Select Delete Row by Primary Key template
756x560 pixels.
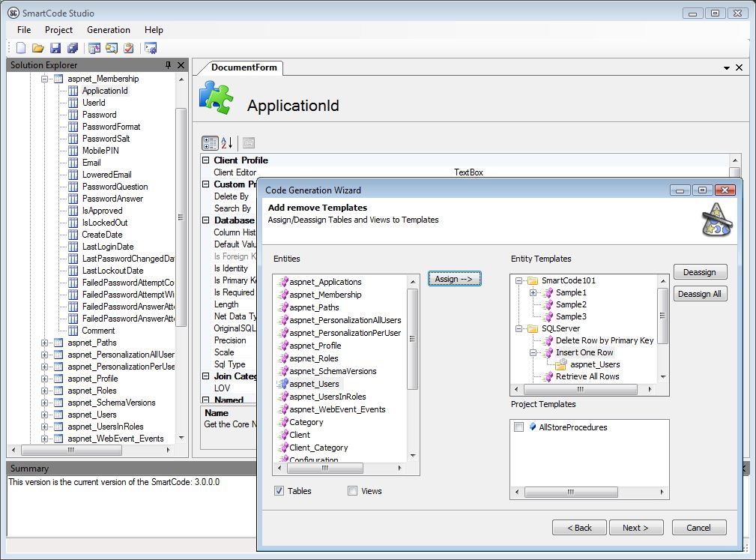pos(605,340)
